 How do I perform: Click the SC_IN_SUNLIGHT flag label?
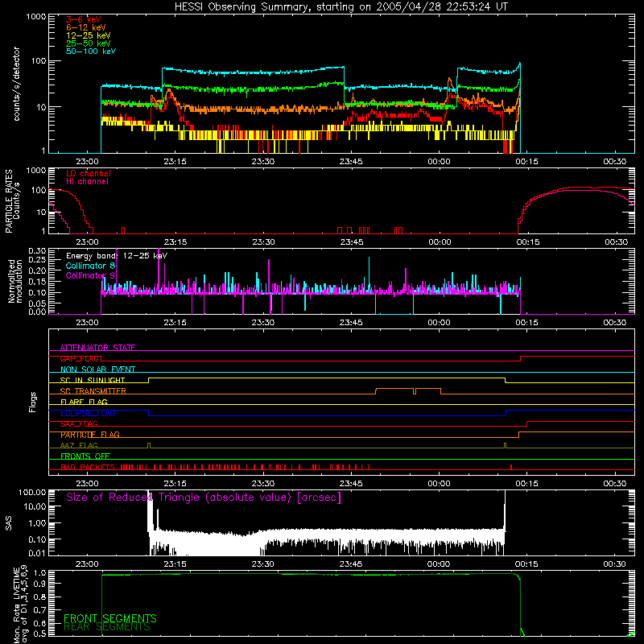(93, 380)
